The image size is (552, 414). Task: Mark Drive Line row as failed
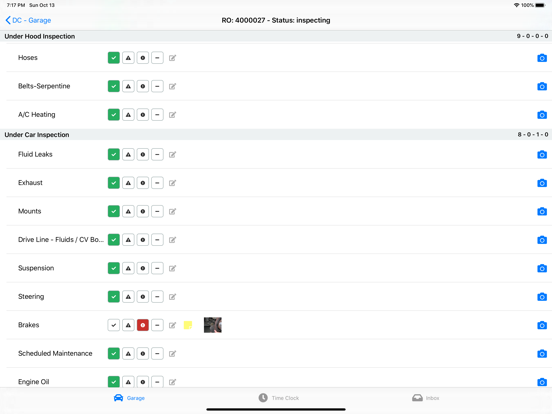point(143,240)
